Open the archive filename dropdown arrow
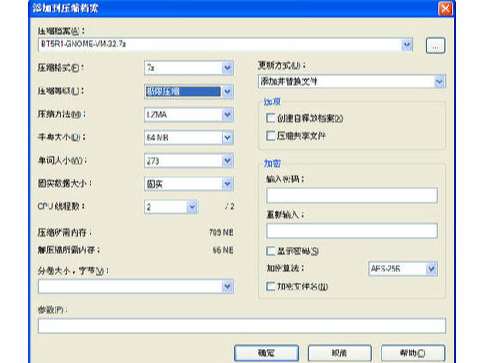 click(407, 44)
